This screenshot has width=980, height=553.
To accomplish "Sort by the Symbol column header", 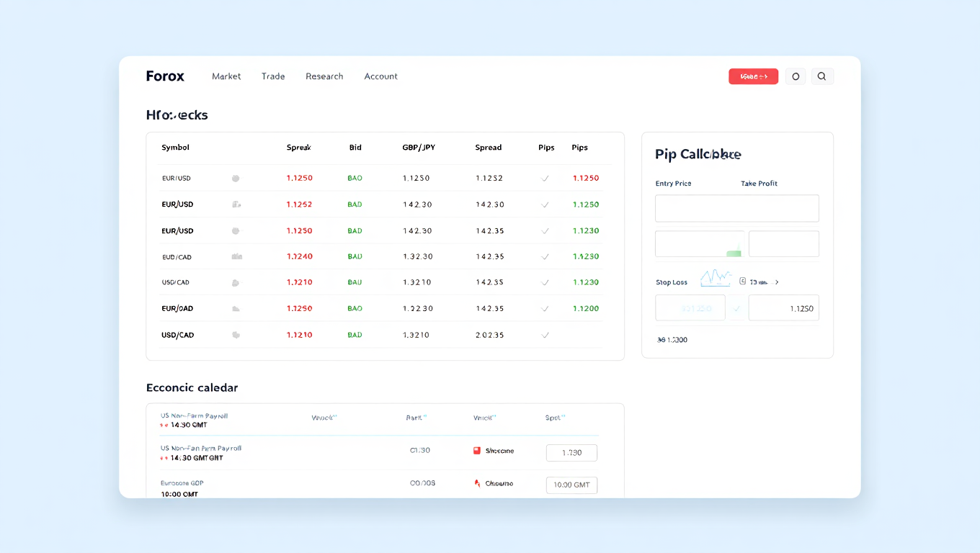I will (x=175, y=148).
